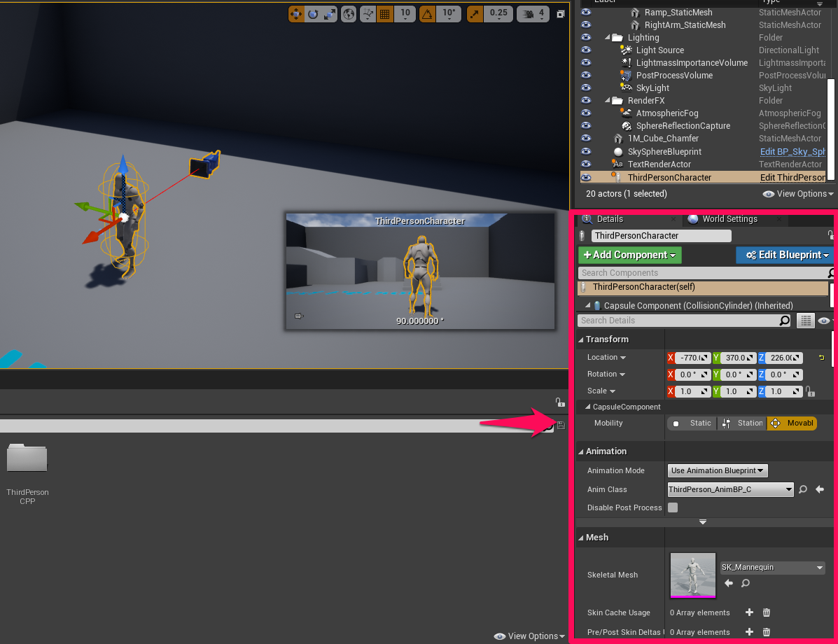Toggle scale snapping arrow icon
The image size is (838, 644).
[x=475, y=14]
